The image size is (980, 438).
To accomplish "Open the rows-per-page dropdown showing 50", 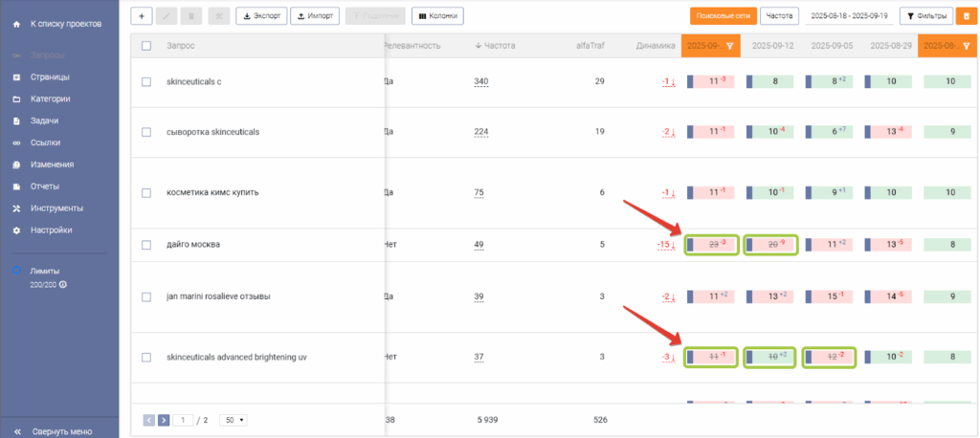I will [233, 419].
